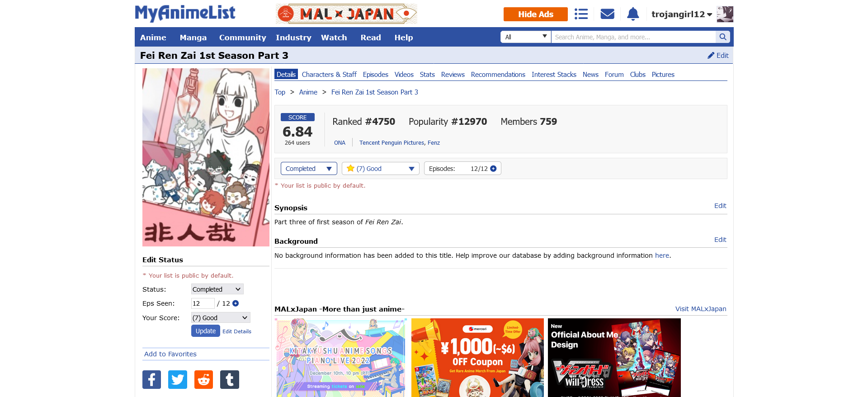Click the profile avatar picture

click(x=725, y=14)
